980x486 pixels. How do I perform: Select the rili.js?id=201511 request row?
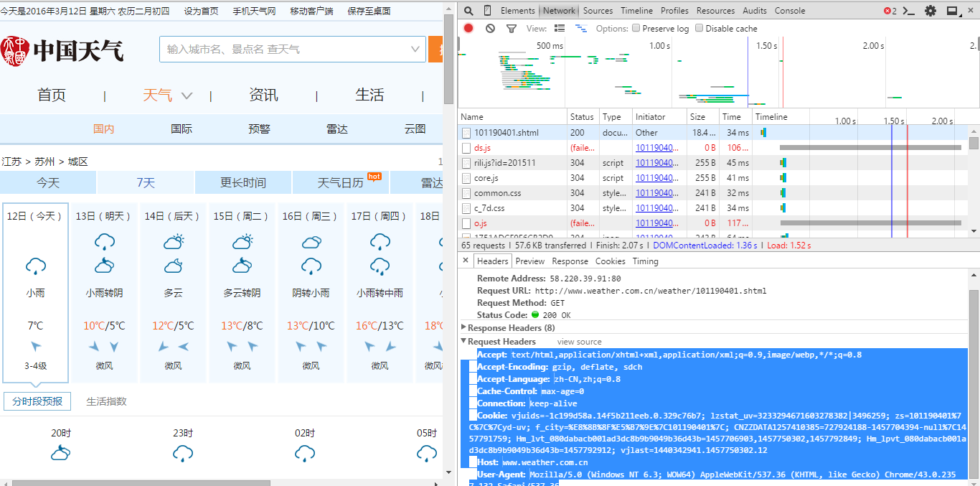(x=713, y=163)
